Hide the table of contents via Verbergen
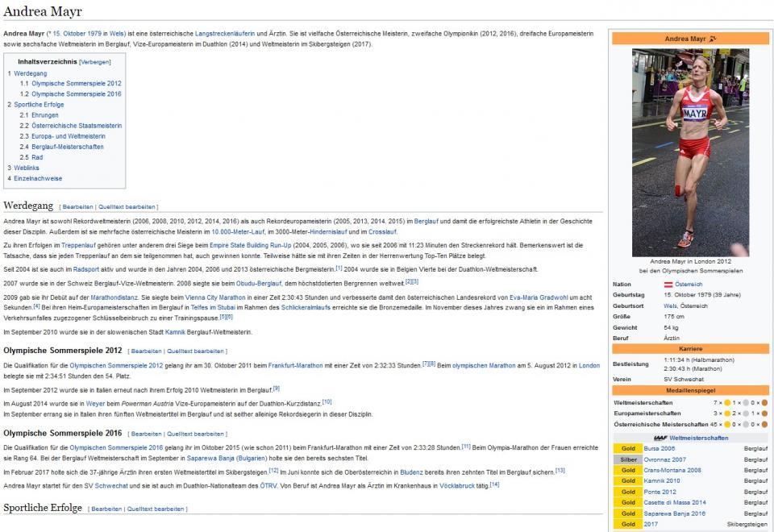 click(94, 62)
